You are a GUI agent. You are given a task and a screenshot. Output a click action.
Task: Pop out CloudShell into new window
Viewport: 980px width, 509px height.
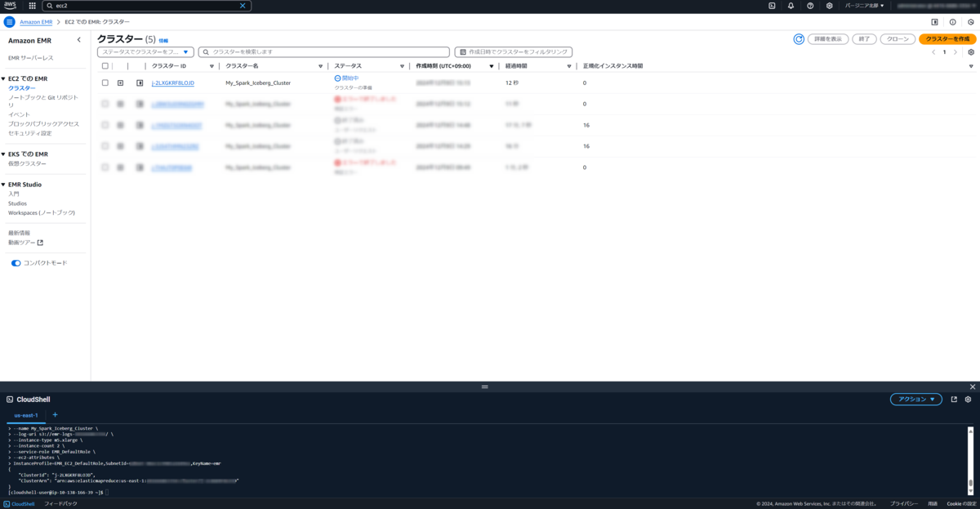(x=953, y=400)
